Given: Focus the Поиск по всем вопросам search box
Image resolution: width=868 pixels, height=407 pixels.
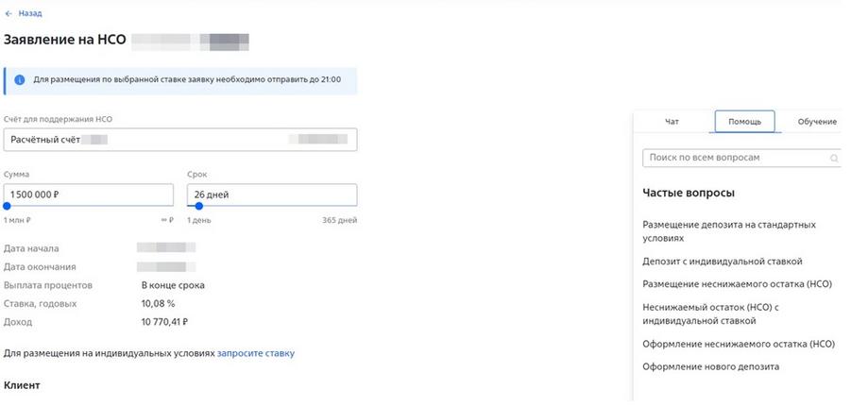Looking at the screenshot, I should 741,158.
